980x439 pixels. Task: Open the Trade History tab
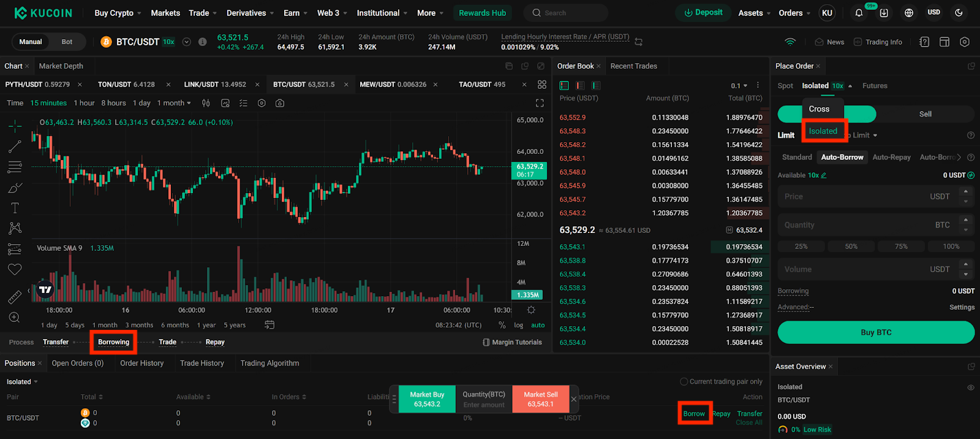click(x=202, y=363)
